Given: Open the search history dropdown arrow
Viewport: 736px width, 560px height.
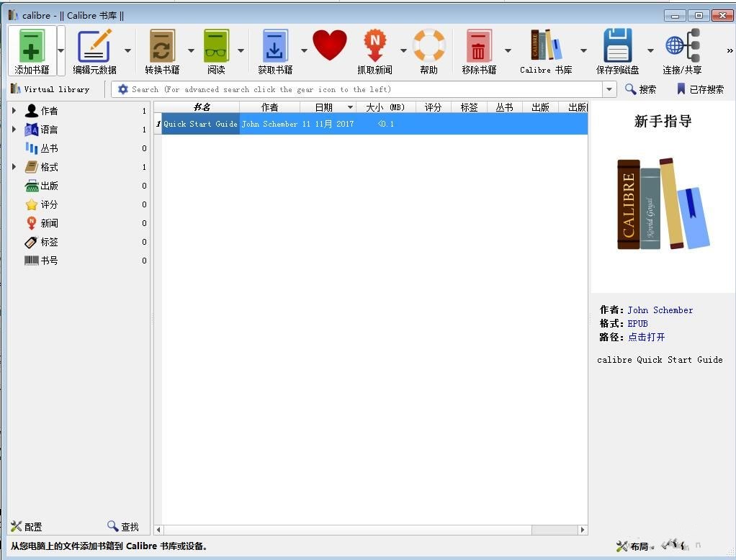Looking at the screenshot, I should click(609, 89).
